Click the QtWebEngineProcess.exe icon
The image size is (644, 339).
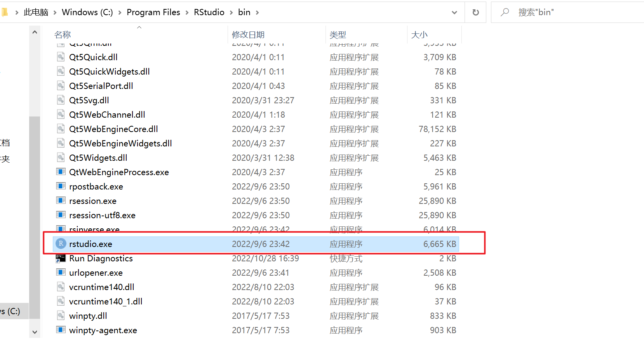click(61, 172)
